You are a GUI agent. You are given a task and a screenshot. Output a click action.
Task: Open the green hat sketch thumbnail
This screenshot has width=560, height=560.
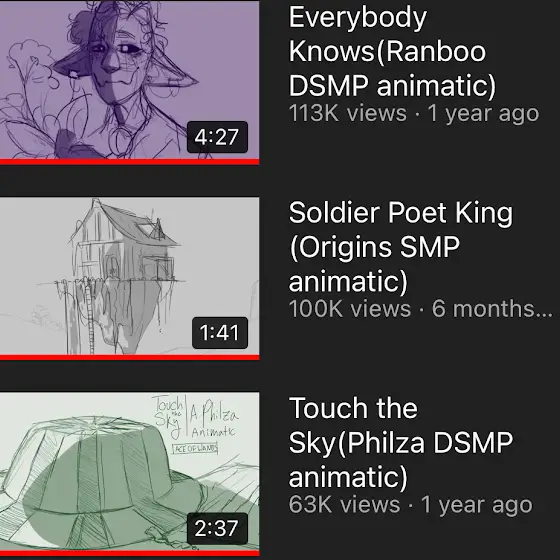tap(129, 474)
